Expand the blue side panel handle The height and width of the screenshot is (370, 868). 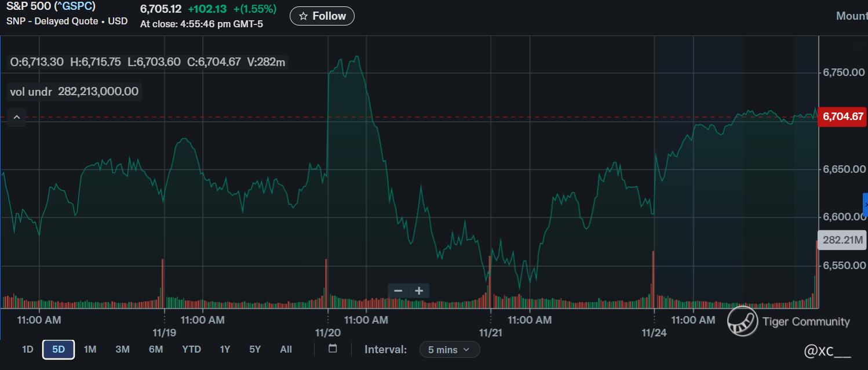(x=865, y=205)
